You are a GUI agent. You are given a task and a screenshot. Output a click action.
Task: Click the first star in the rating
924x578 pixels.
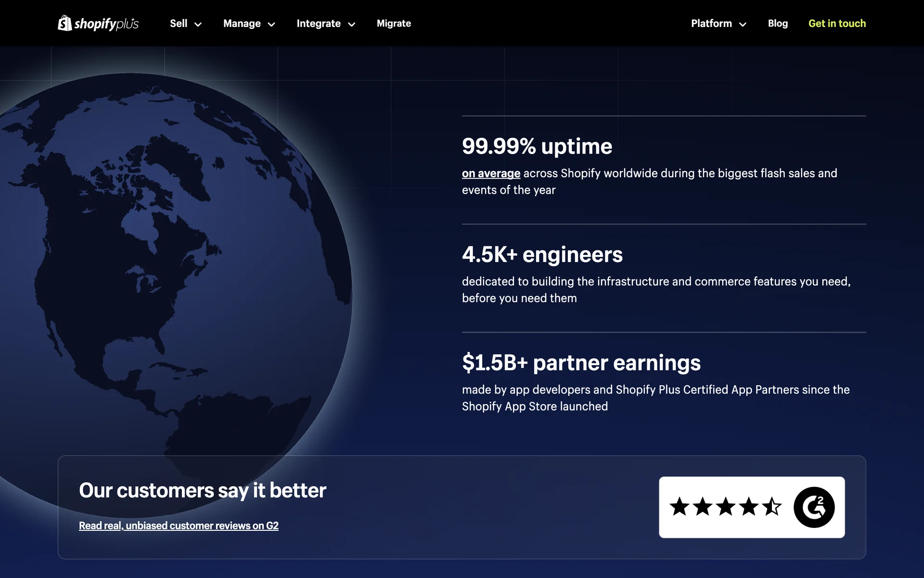[x=680, y=507]
